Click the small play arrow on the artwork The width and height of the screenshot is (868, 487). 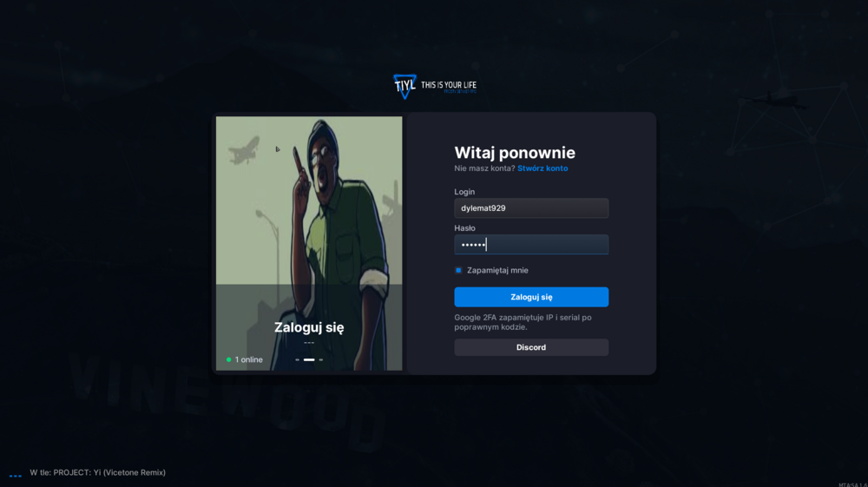click(278, 148)
